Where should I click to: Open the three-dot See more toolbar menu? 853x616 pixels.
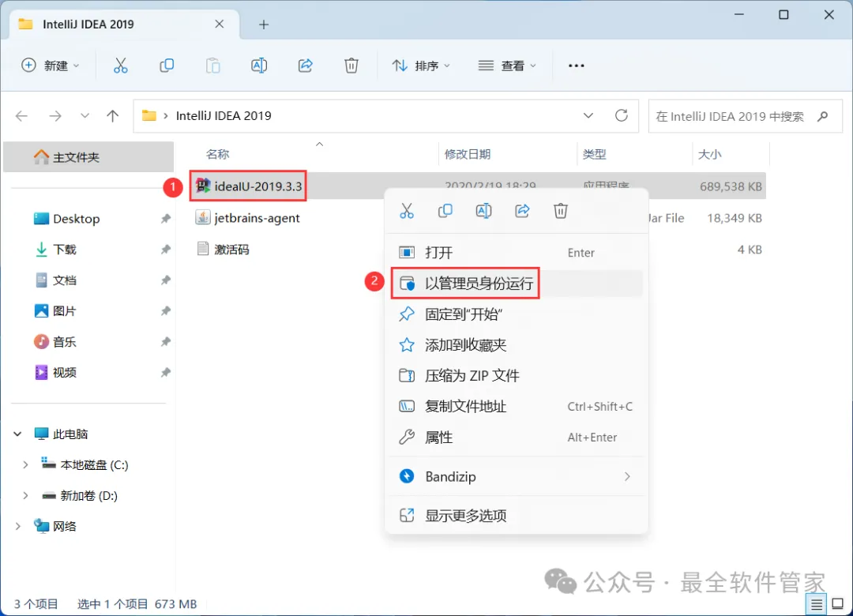pyautogui.click(x=576, y=66)
